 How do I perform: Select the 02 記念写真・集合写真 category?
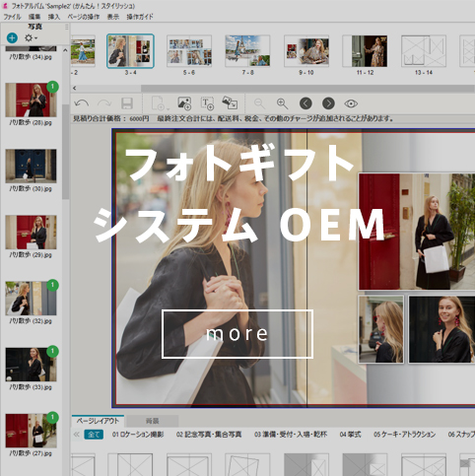[209, 435]
